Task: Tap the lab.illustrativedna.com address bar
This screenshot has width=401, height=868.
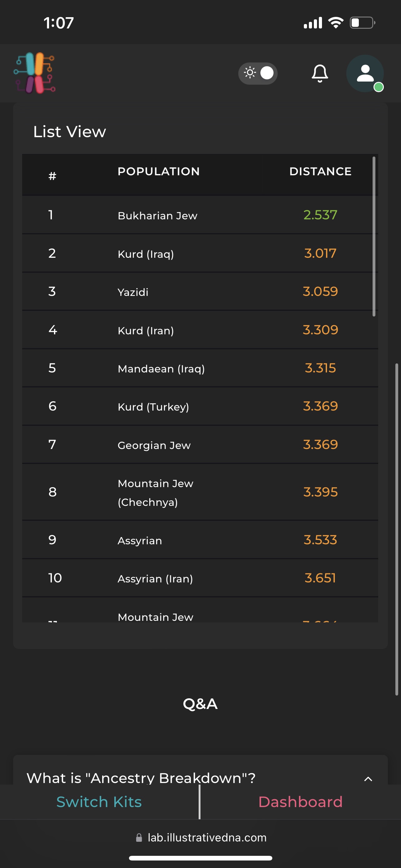Action: click(201, 837)
